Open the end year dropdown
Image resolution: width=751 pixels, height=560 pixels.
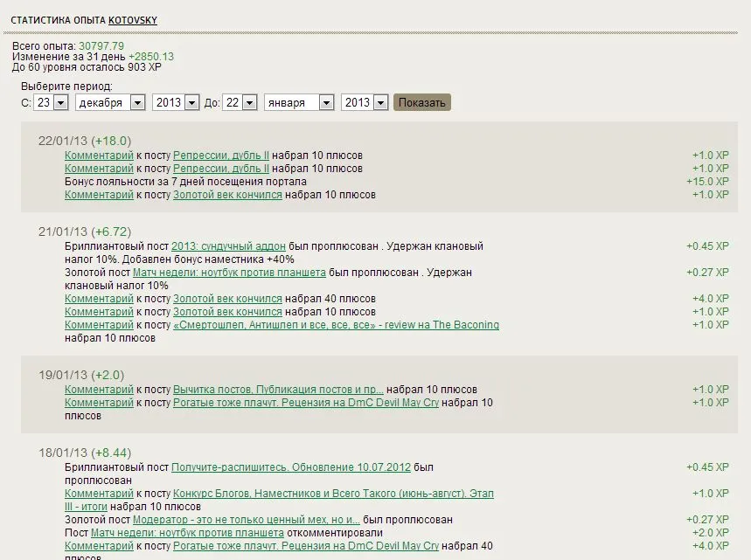coord(365,103)
